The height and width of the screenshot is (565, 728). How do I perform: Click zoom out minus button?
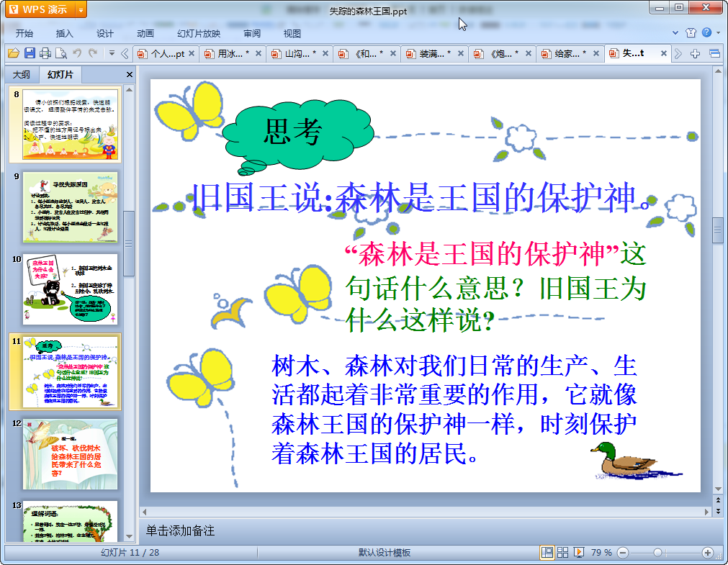point(623,553)
